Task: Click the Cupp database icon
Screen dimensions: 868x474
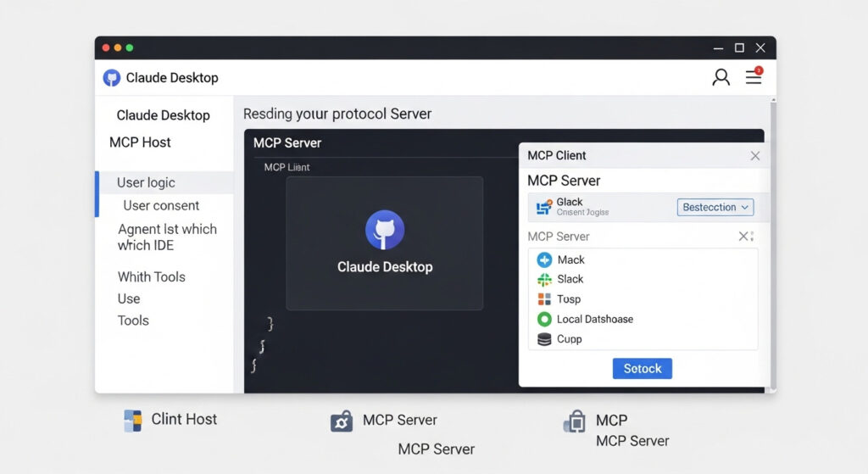Action: tap(544, 339)
